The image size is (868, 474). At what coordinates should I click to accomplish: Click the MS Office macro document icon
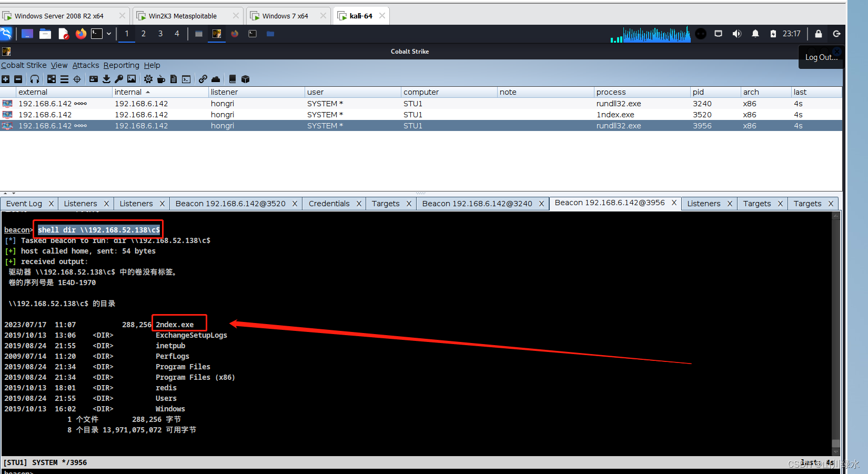174,79
